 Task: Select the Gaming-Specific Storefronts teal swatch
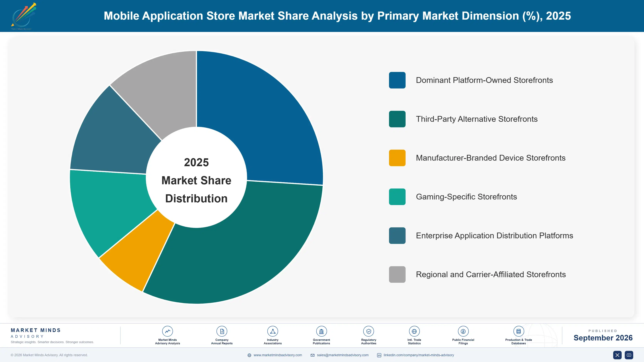point(397,197)
